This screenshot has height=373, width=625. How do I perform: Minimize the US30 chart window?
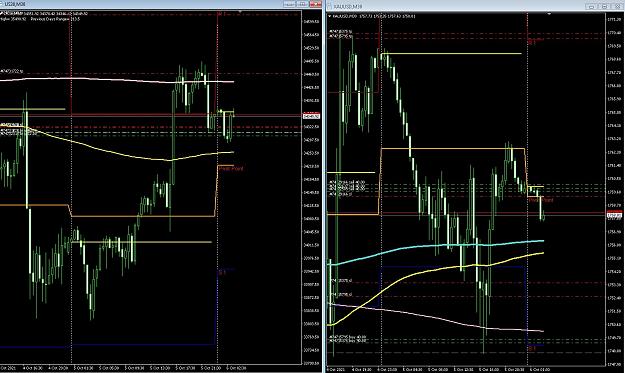pos(289,4)
